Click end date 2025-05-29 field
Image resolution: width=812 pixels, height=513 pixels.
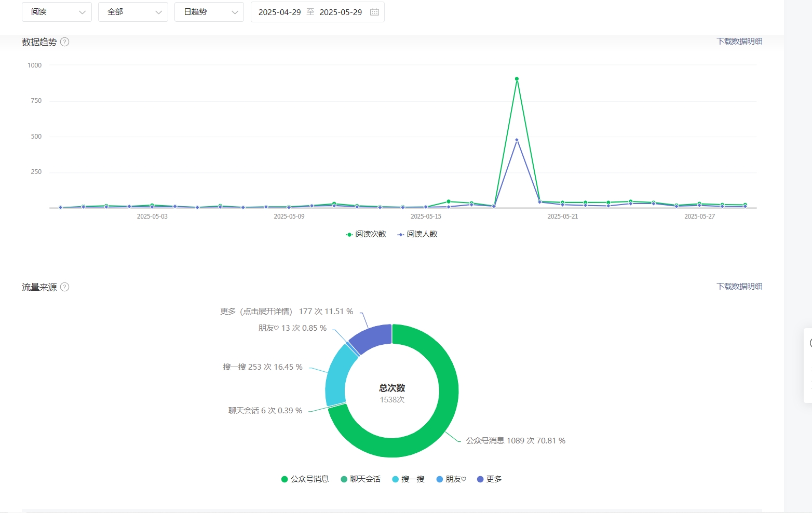(x=341, y=12)
